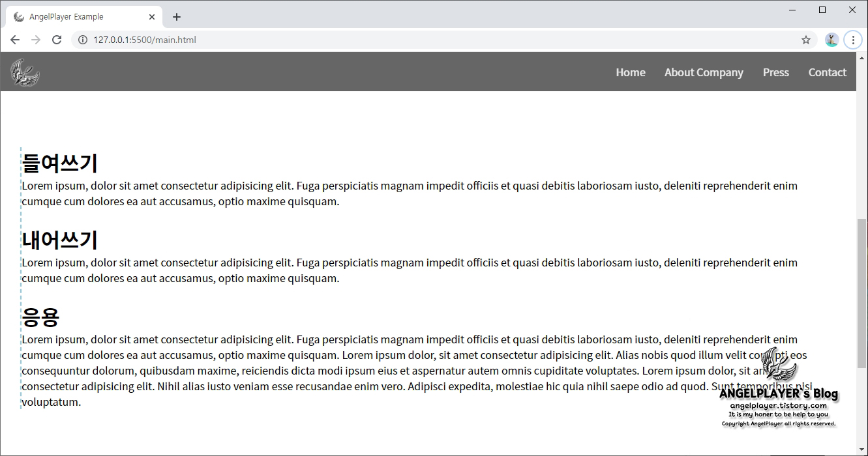Click the browser forward arrow
868x456 pixels.
(36, 40)
